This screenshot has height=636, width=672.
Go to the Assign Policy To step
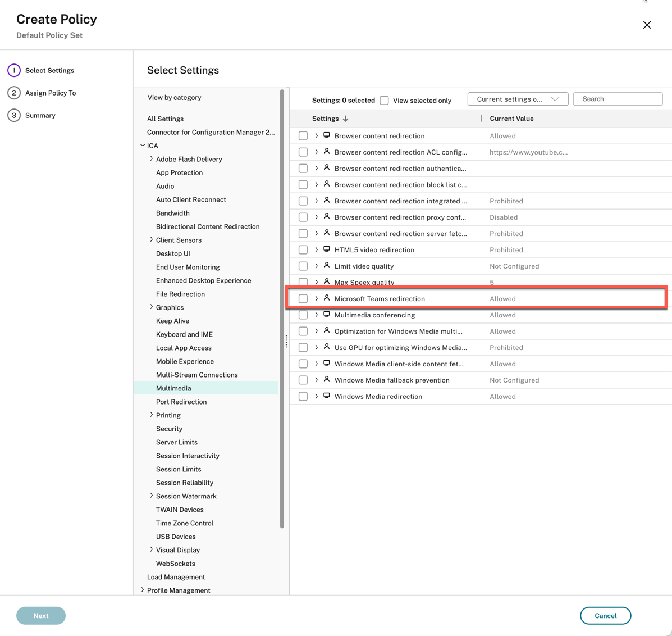point(51,93)
